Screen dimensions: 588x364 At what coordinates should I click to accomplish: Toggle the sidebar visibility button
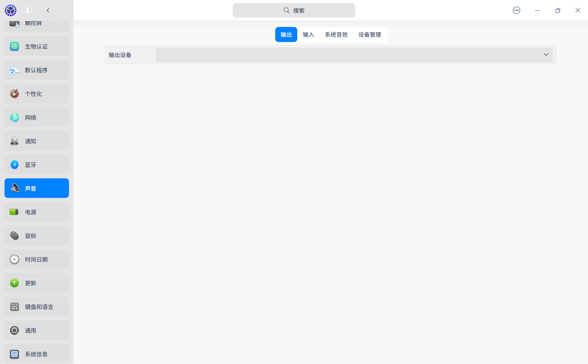(29, 10)
